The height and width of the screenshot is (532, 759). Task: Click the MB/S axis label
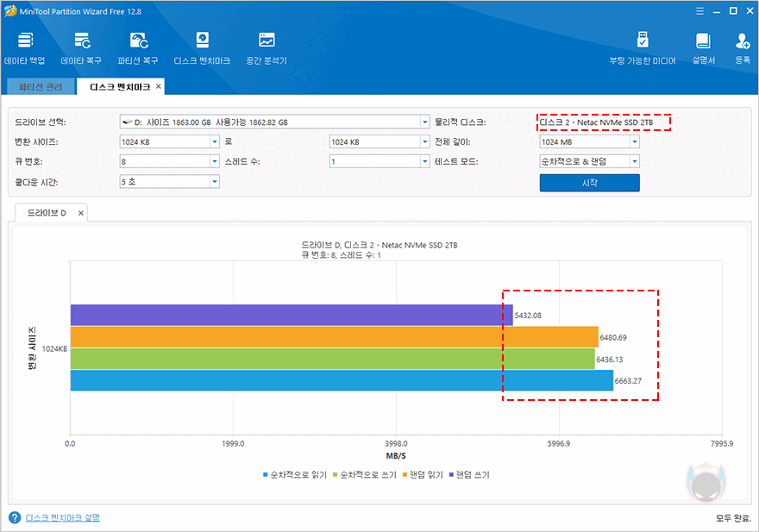(x=396, y=456)
